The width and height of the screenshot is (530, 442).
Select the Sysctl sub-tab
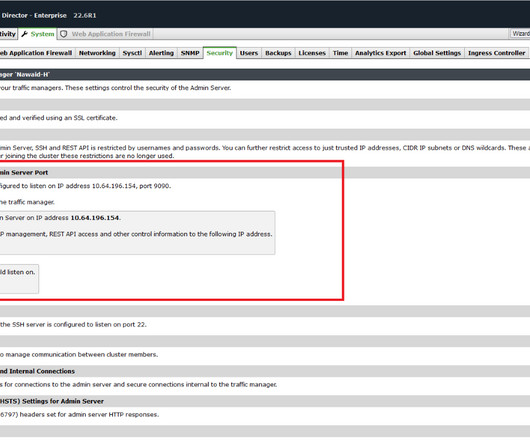132,53
